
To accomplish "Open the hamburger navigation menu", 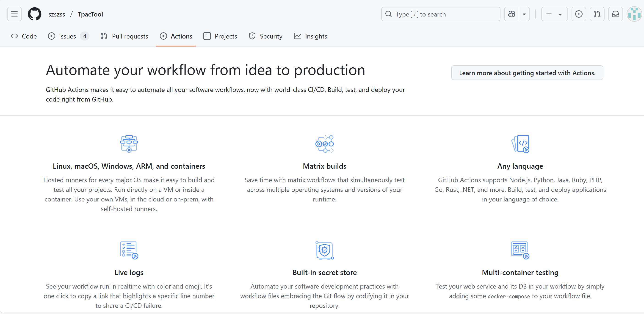I will tap(14, 14).
